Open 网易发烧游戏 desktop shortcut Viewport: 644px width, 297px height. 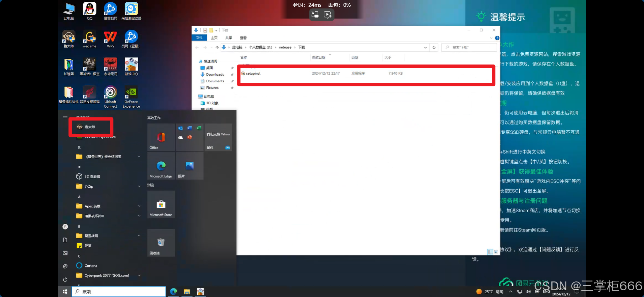90,94
